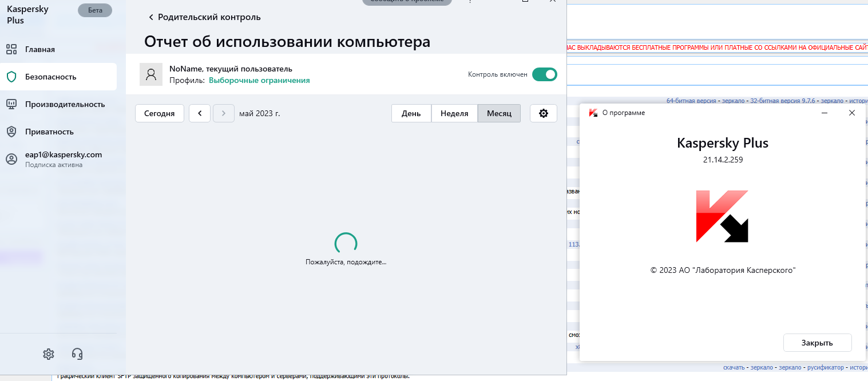Open the Выборочные ограничения profile link
868x381 pixels.
tap(259, 81)
